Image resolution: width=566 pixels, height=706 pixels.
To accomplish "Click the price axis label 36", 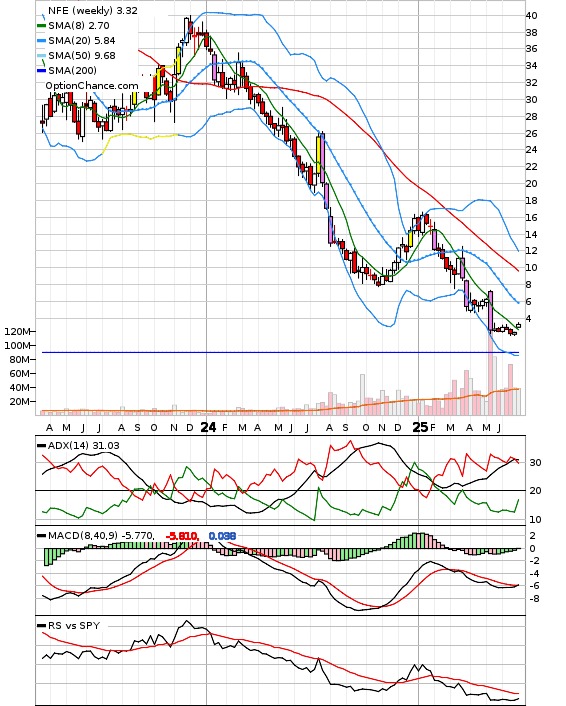I will tap(531, 49).
